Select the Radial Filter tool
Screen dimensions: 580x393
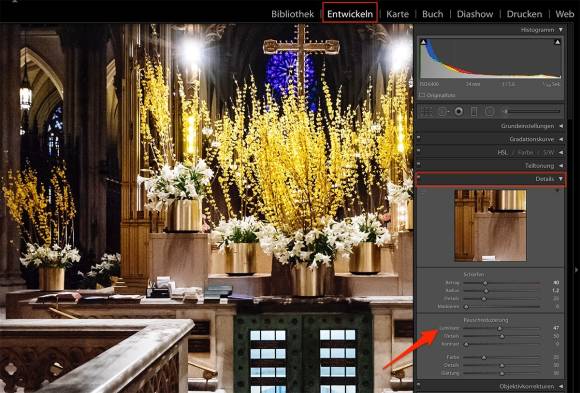pyautogui.click(x=489, y=111)
